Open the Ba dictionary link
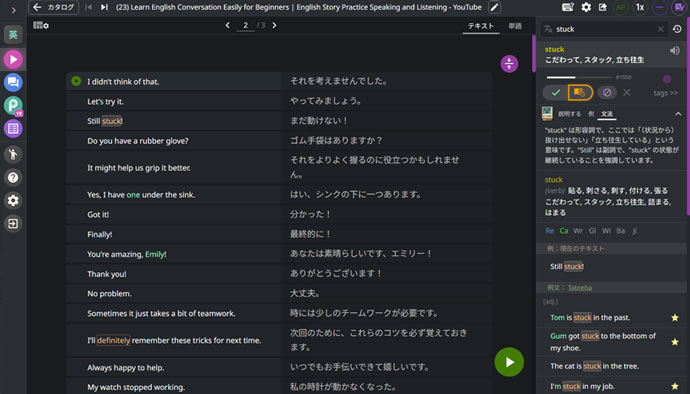The height and width of the screenshot is (394, 690). [620, 231]
